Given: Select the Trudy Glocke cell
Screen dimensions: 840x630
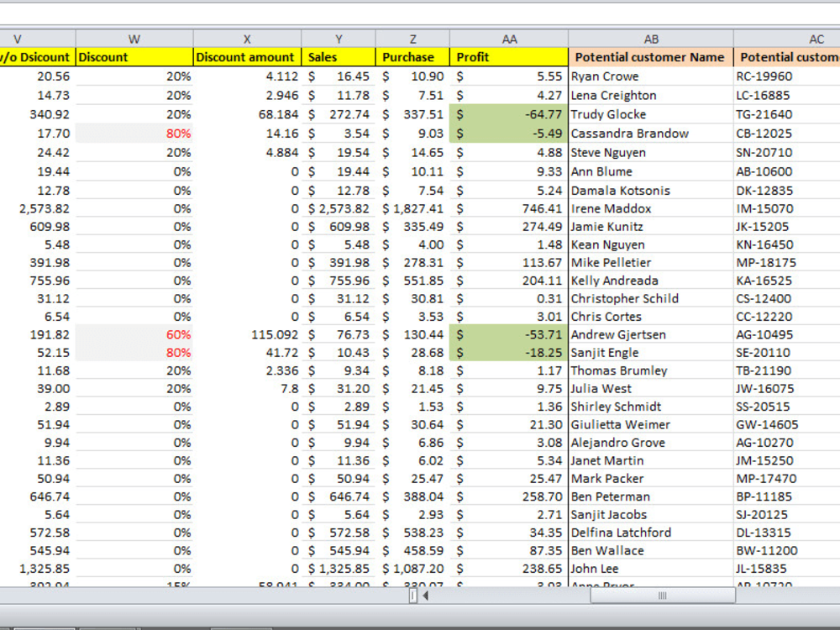Looking at the screenshot, I should [x=651, y=114].
